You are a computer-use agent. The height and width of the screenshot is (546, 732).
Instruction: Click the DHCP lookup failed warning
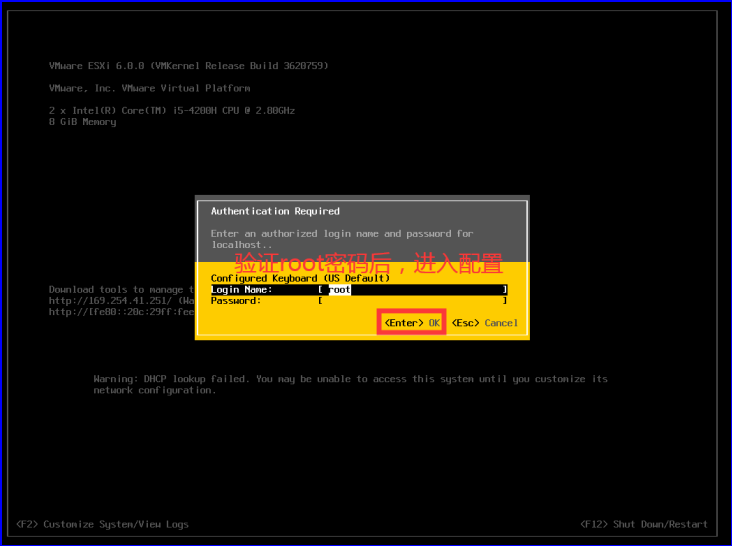351,384
